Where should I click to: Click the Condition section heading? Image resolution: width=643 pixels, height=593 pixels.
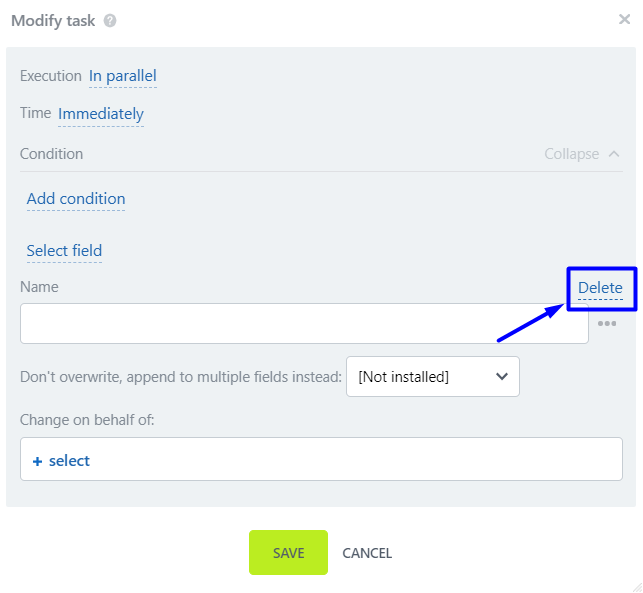52,154
